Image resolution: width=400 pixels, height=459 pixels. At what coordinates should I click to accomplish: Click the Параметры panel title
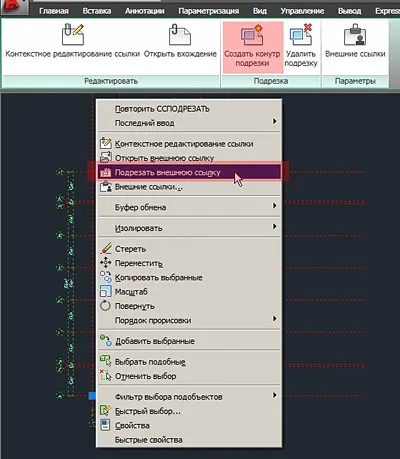[355, 81]
